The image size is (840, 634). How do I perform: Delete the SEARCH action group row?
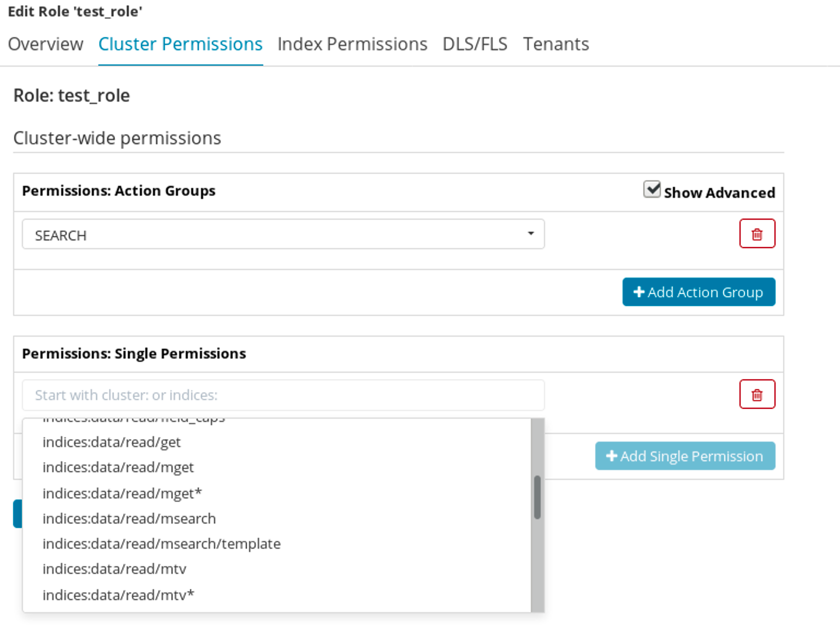757,234
